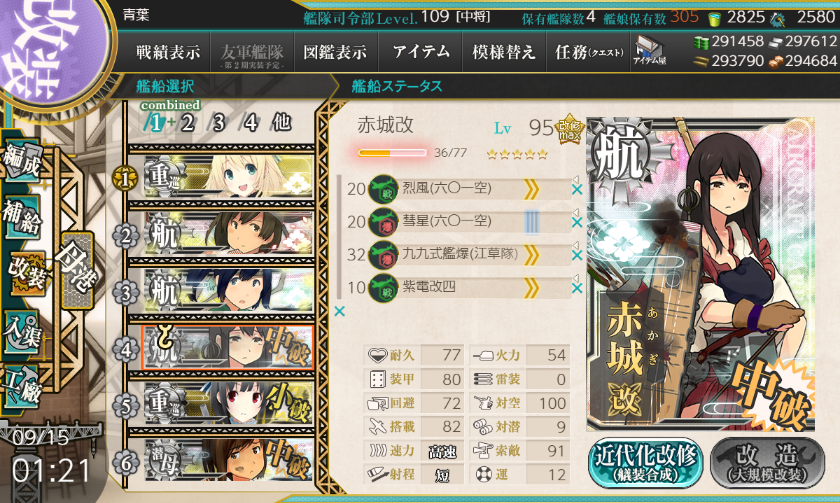Open the 任務(クエスト) quest menu
Screen dimensions: 840x503
pyautogui.click(x=589, y=52)
